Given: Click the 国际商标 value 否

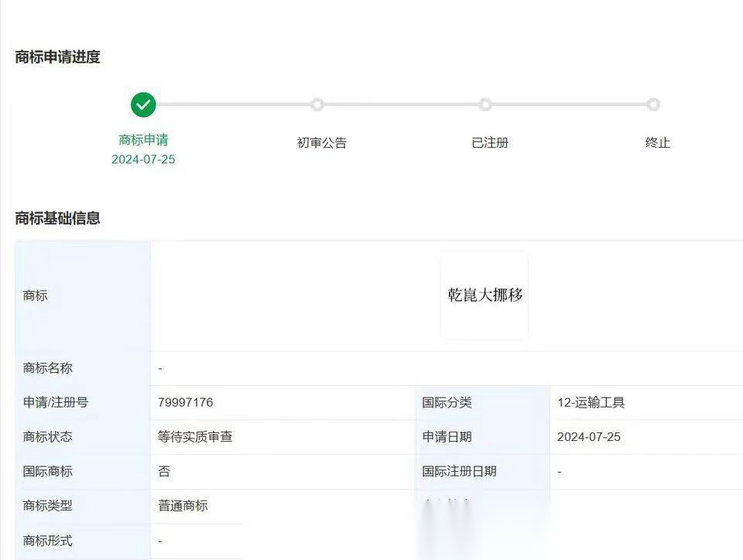Looking at the screenshot, I should [161, 471].
